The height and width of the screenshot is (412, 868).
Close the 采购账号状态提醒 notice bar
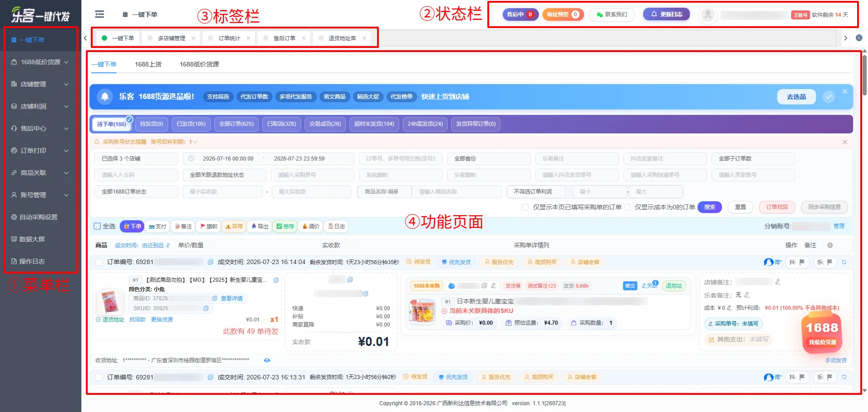845,142
